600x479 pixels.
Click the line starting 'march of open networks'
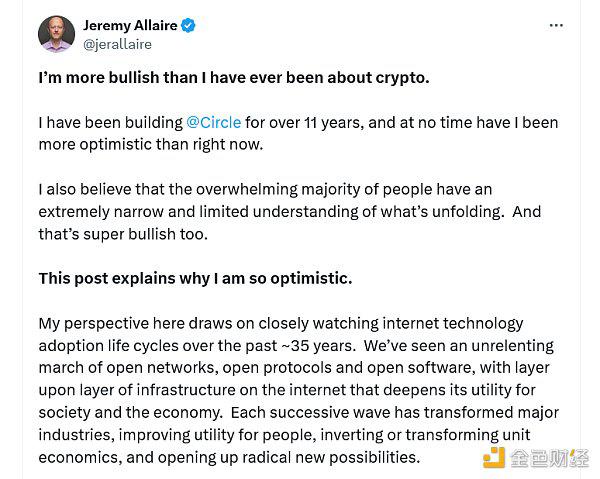(x=294, y=368)
